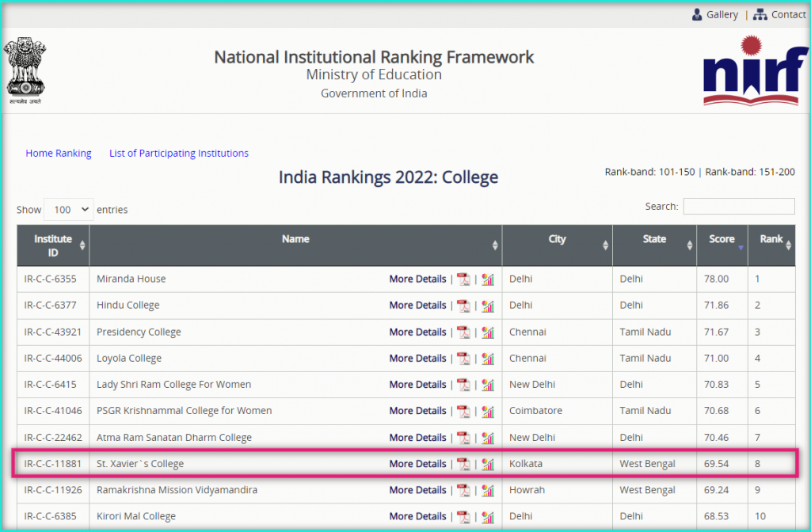Open the Contact link
Viewport: 811px width, 532px height.
click(788, 14)
